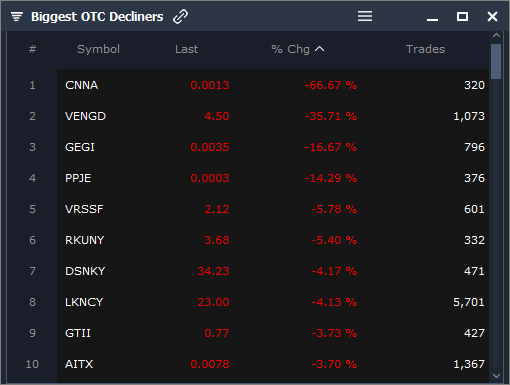Open the hamburger menu icon

pyautogui.click(x=365, y=16)
